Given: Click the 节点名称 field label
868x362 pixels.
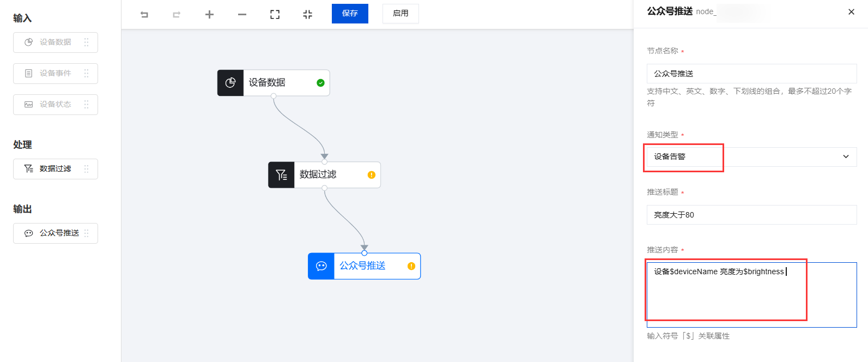Looking at the screenshot, I should (x=663, y=51).
